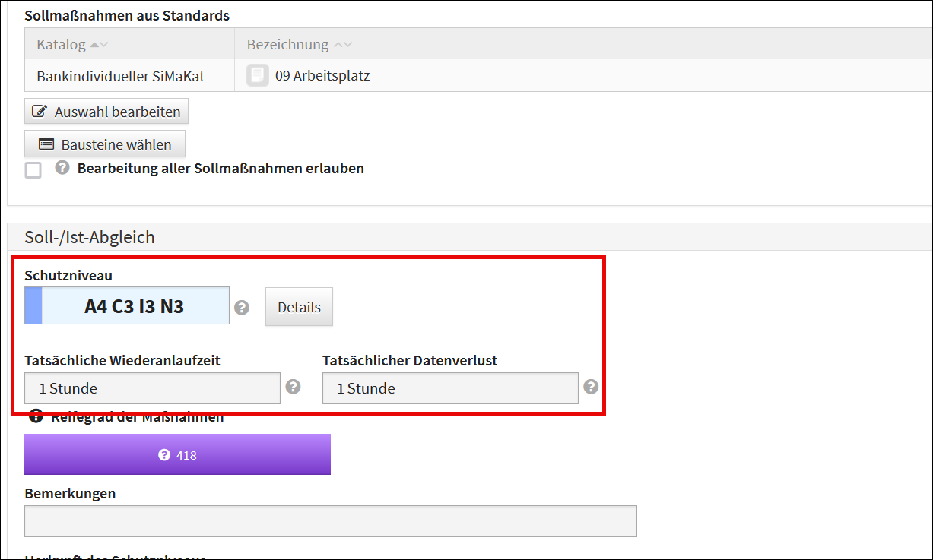Enable Bearbeitung aller Sollmaßnahmen erlauben checkbox
933x560 pixels.
click(x=33, y=170)
